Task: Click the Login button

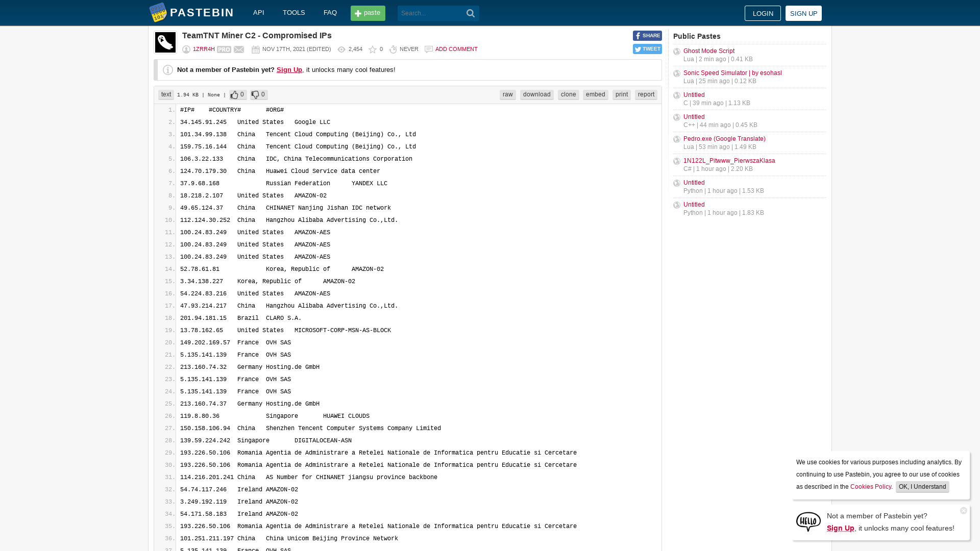Action: pos(763,13)
